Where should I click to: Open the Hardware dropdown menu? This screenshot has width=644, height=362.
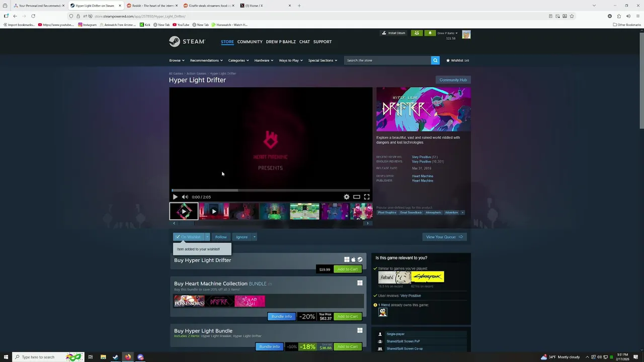point(264,60)
